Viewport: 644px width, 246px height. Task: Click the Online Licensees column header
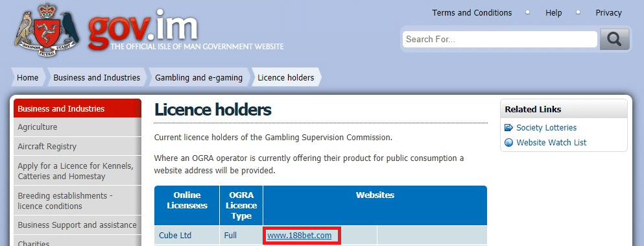coord(187,205)
